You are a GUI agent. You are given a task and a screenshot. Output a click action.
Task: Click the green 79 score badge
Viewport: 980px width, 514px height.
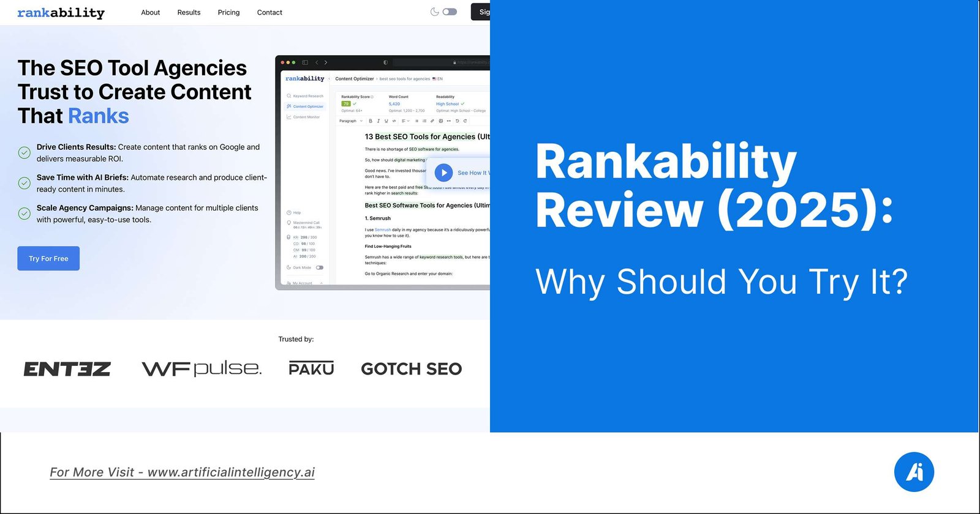point(346,104)
